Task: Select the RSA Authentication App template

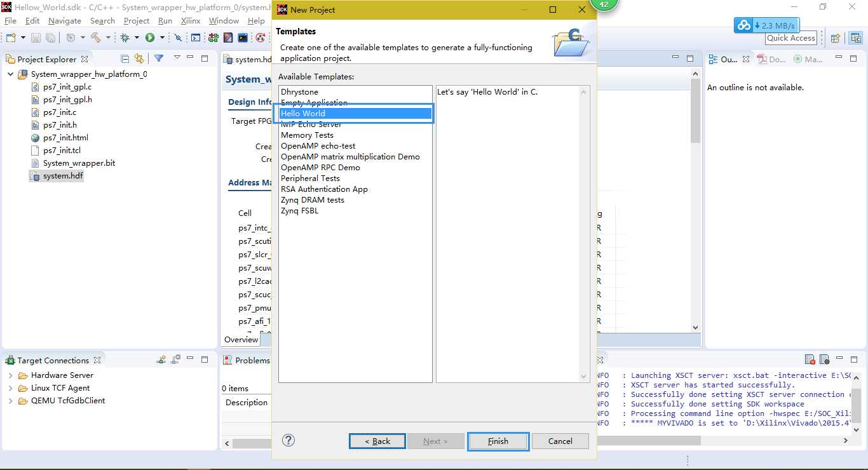Action: coord(324,189)
